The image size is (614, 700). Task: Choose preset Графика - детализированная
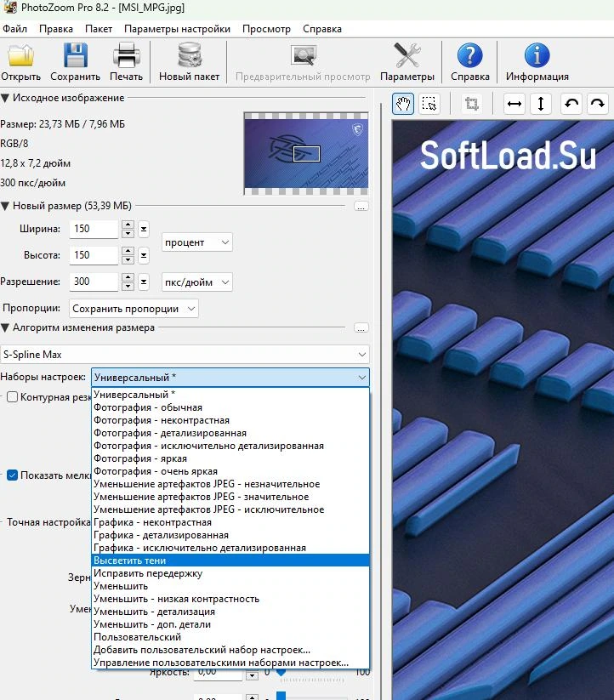pos(230,535)
